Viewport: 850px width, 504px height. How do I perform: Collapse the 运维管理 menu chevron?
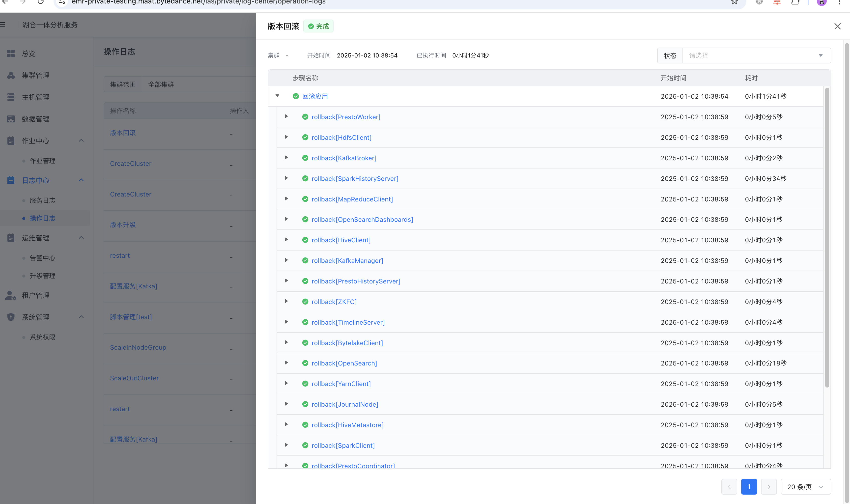pos(81,237)
